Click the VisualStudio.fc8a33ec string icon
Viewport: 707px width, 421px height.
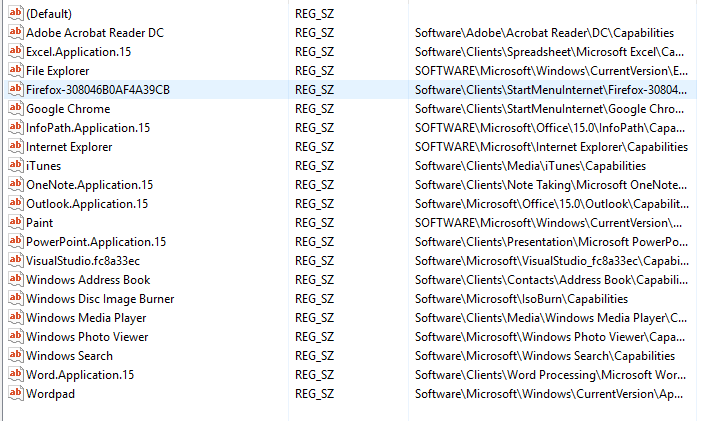(15, 260)
